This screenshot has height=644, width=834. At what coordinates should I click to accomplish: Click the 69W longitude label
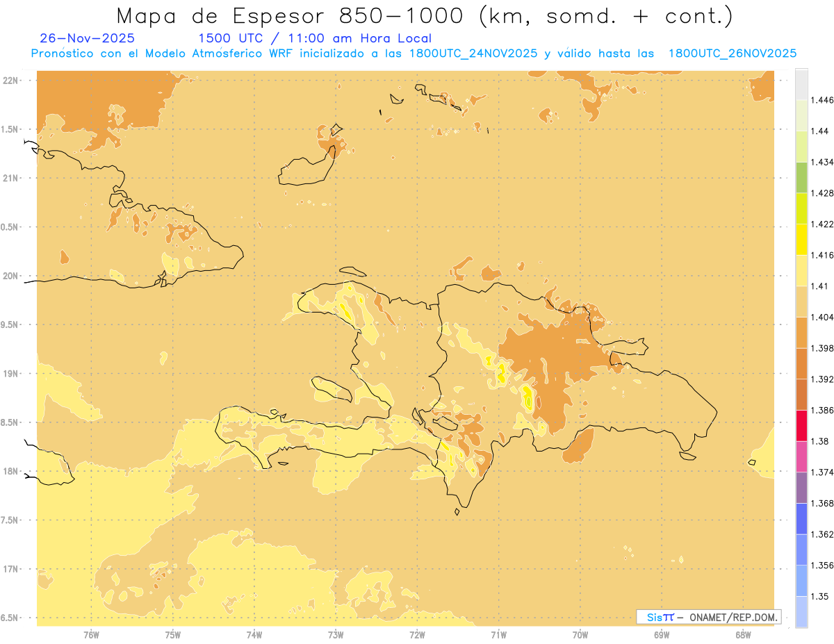tap(662, 635)
